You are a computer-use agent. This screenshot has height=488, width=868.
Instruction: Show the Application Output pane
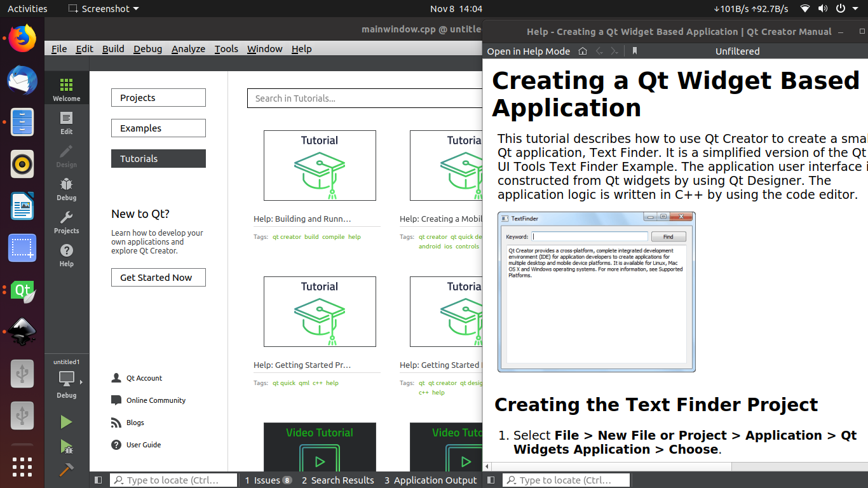(430, 480)
